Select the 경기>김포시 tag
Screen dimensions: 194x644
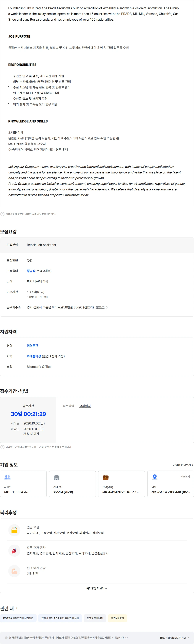point(117,618)
